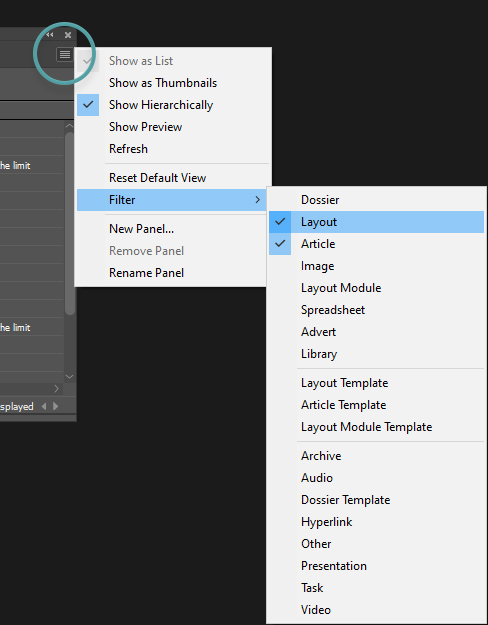
Task: Close the panel with the X icon
Action: tap(68, 35)
